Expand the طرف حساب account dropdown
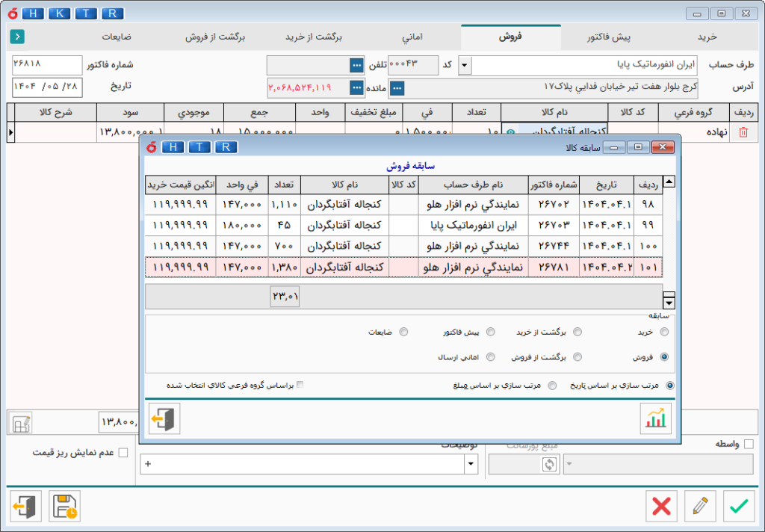 point(465,65)
